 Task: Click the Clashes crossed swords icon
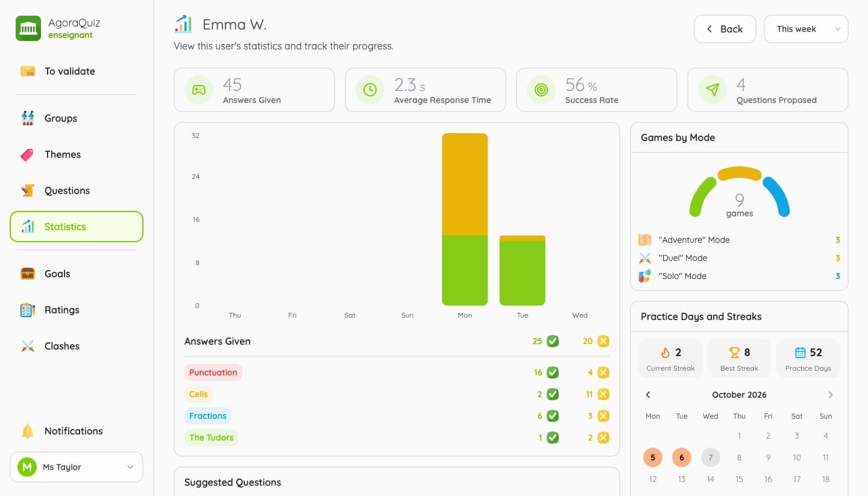point(28,346)
